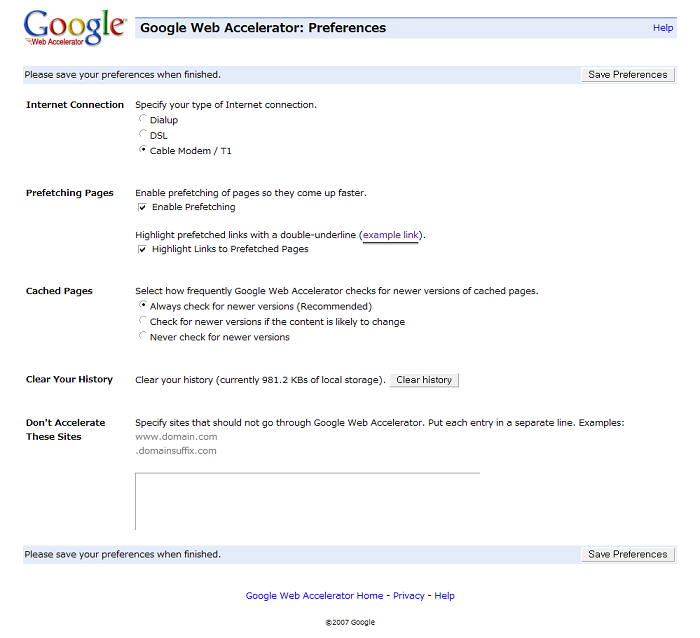Toggle the Enable Prefetching checkbox
Screen dimensions: 700x638
142,207
